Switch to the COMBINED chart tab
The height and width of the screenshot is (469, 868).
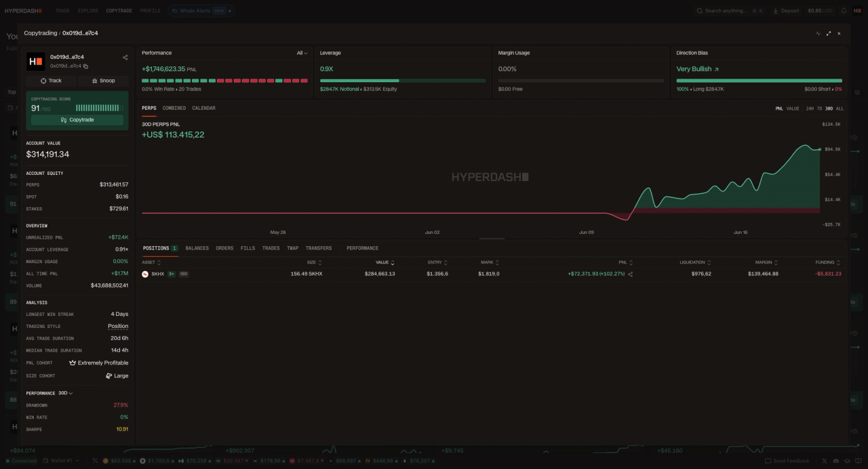coord(174,108)
